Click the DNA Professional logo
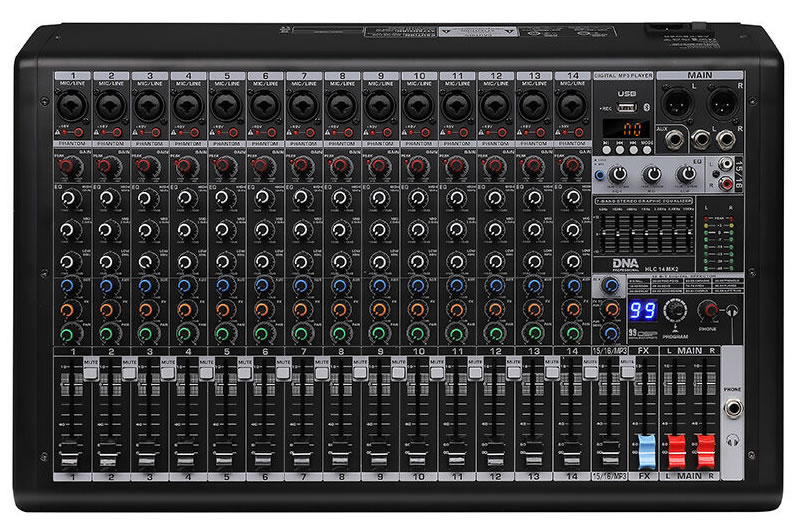Viewport: 796px width, 520px height. click(x=625, y=264)
